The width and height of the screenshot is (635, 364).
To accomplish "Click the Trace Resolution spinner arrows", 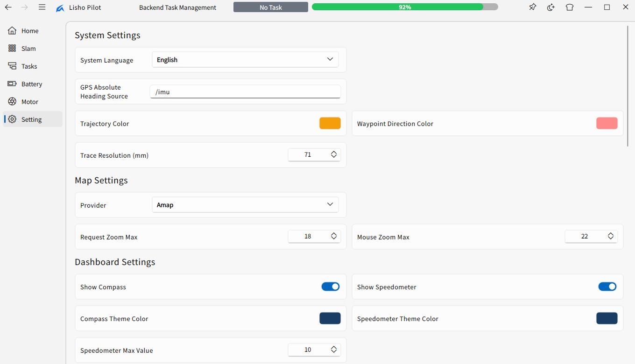I will [334, 154].
